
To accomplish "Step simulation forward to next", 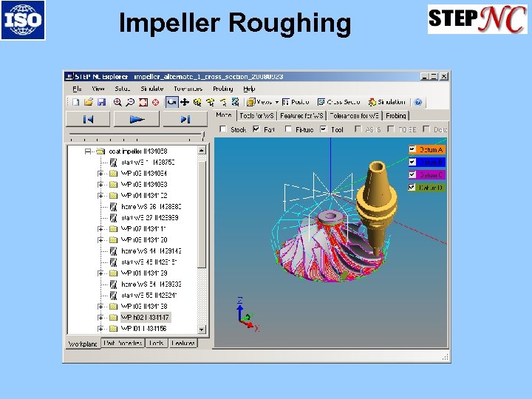I will [x=185, y=120].
